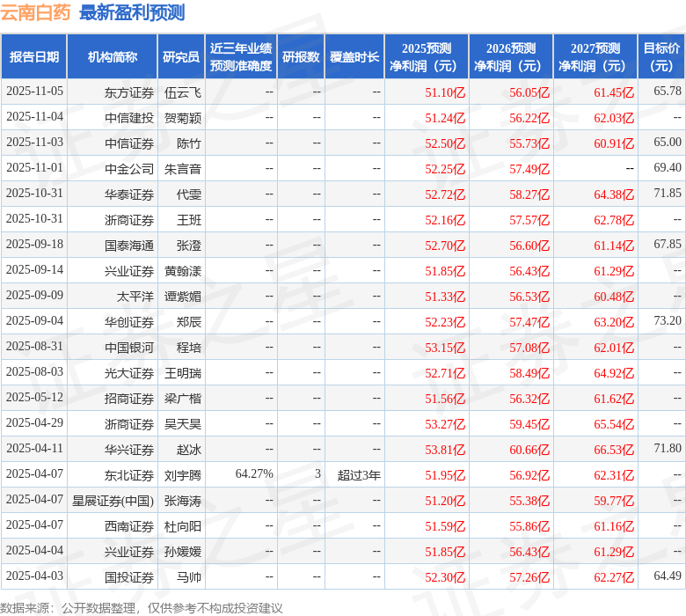Click 2026 forecast value 57.57亿
The height and width of the screenshot is (616, 686).
point(529,220)
